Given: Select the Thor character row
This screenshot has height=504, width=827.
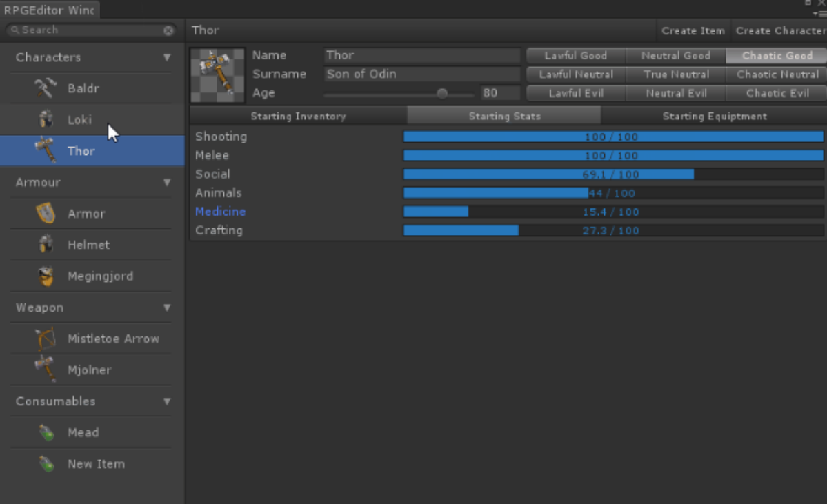Looking at the screenshot, I should pyautogui.click(x=92, y=151).
